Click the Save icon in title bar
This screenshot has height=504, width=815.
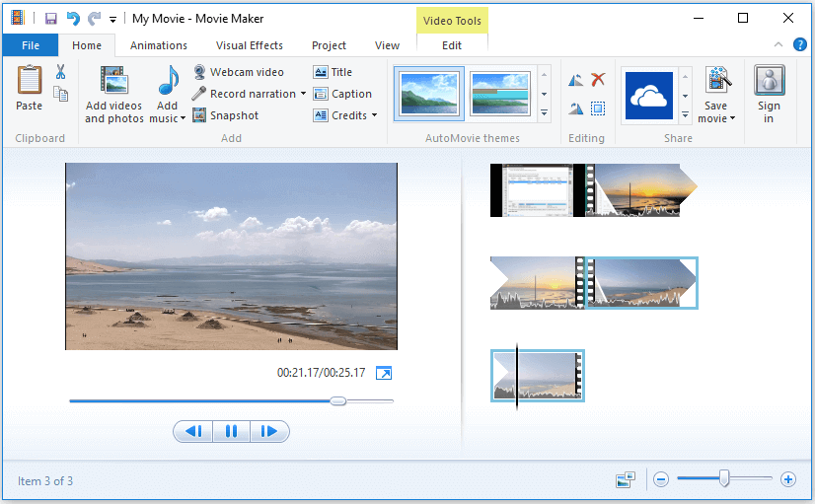click(x=50, y=19)
